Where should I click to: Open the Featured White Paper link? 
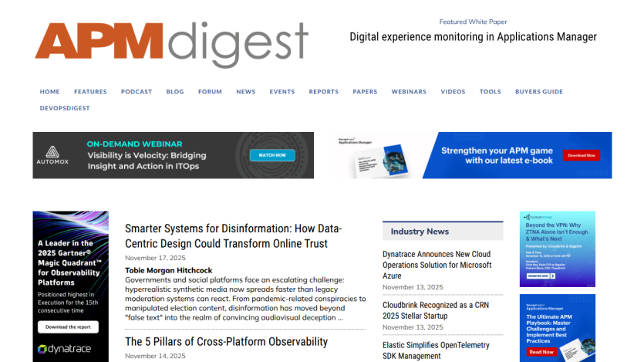pyautogui.click(x=473, y=22)
